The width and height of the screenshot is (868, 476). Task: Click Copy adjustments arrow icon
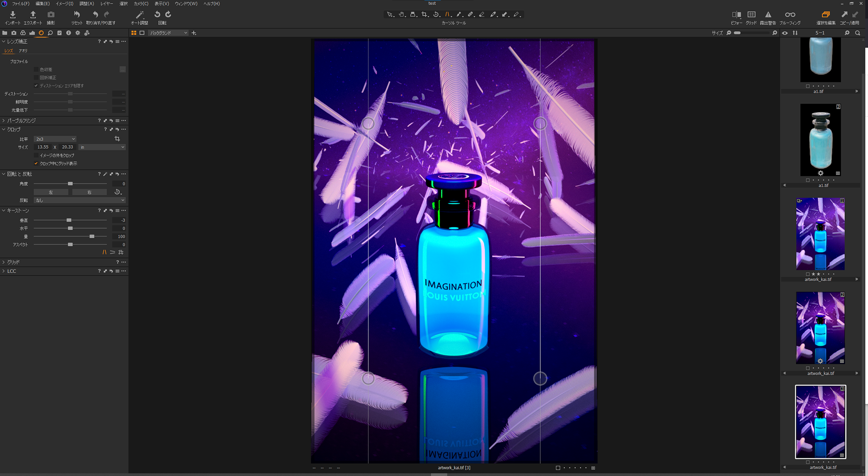844,15
